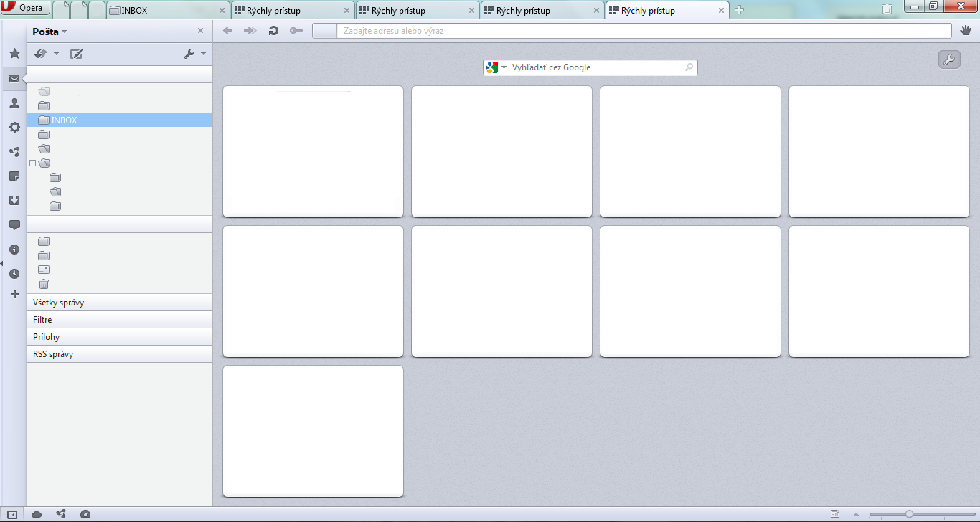The image size is (980, 522).
Task: Open the Notes panel icon
Action: coord(14,176)
